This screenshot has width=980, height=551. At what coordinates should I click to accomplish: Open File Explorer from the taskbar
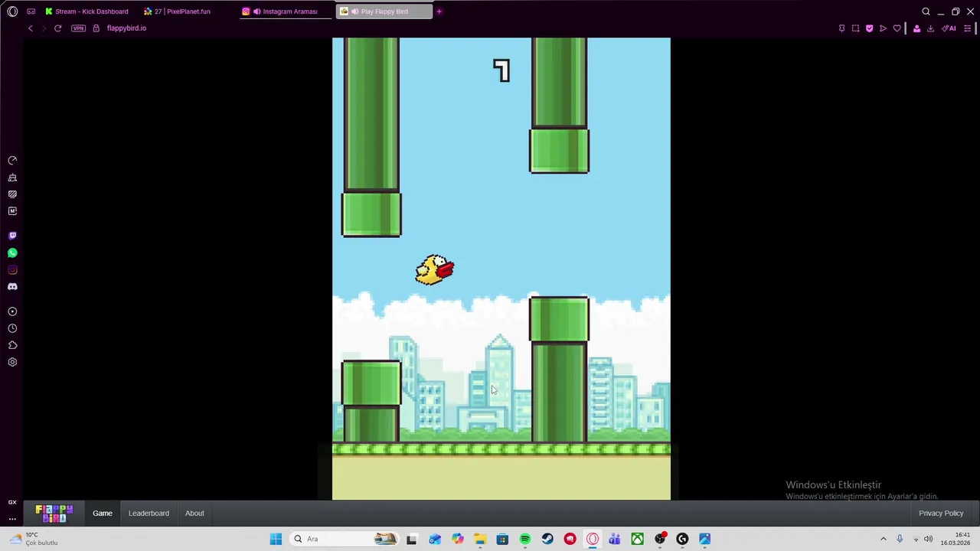480,539
